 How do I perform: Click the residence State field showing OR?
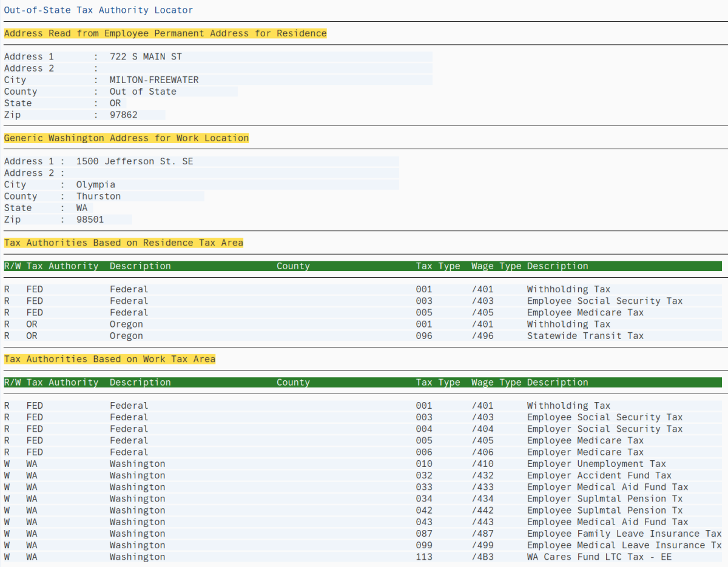click(x=115, y=103)
